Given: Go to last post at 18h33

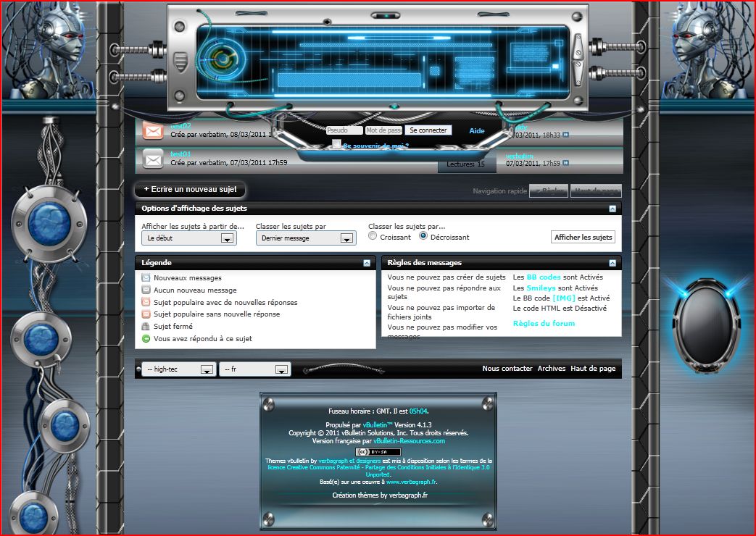Looking at the screenshot, I should click(565, 135).
